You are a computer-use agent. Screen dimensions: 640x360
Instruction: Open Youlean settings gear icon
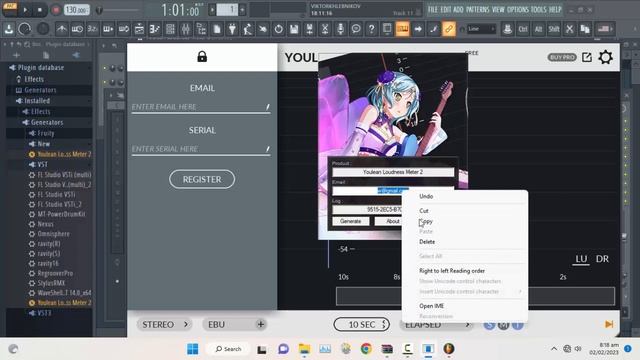point(605,57)
